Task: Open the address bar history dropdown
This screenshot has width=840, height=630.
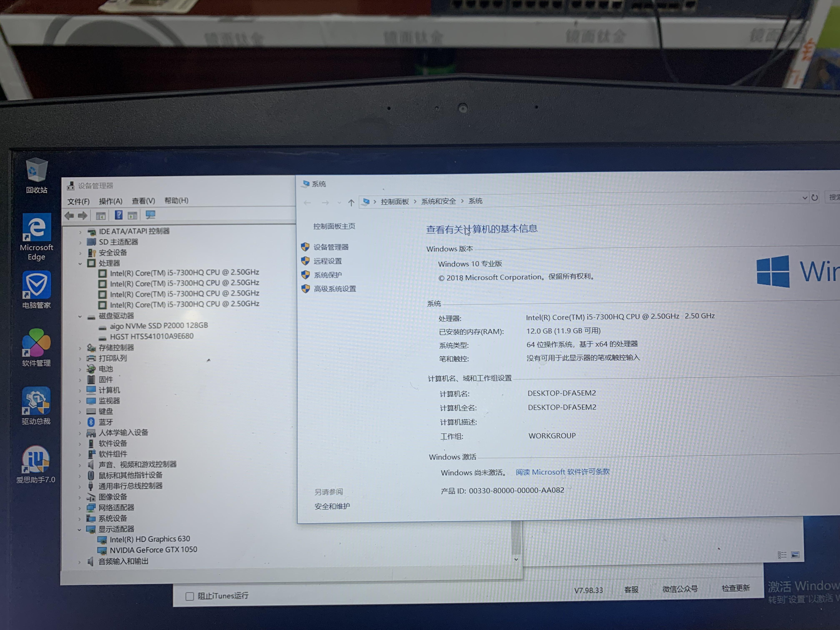Action: point(804,197)
